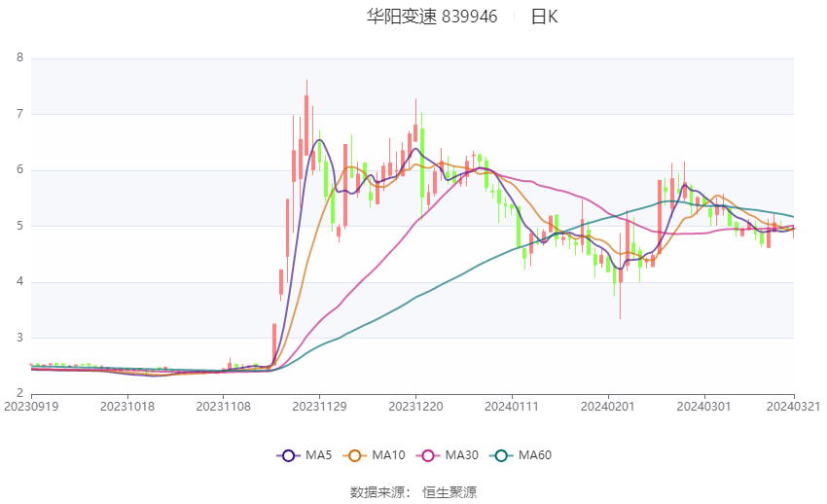This screenshot has height=504, width=827.
Task: Hide the MA60 line via its label
Action: tap(535, 455)
